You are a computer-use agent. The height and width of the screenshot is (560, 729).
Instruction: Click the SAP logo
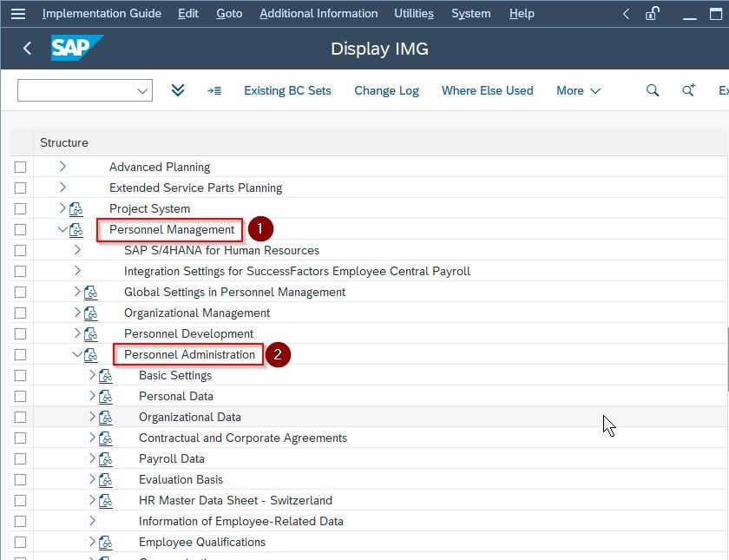[x=76, y=48]
